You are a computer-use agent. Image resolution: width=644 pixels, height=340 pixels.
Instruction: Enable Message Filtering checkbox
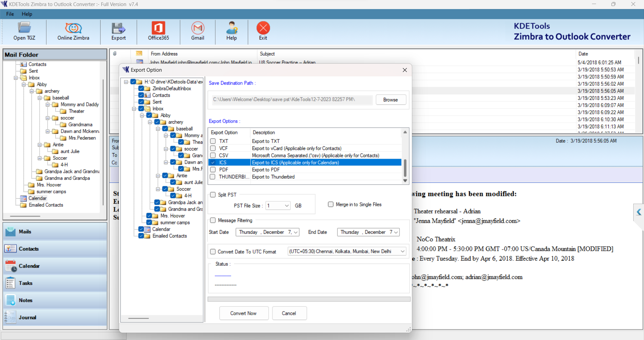213,220
